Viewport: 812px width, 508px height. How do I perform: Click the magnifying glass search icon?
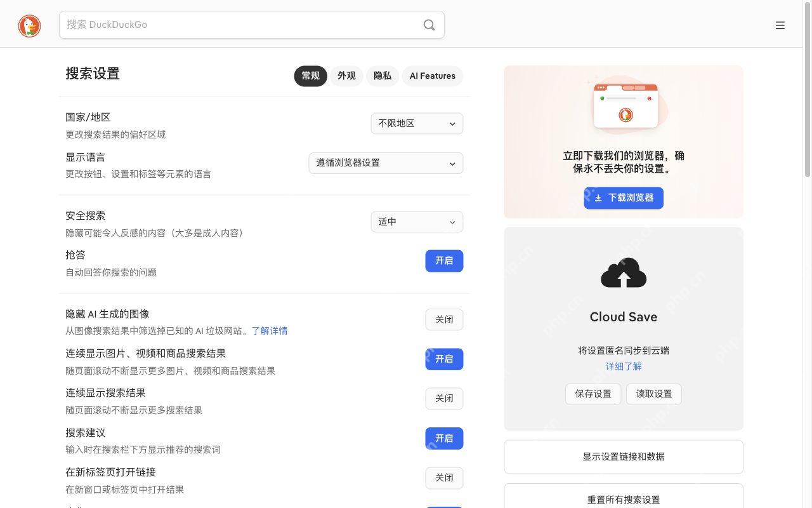pos(429,25)
